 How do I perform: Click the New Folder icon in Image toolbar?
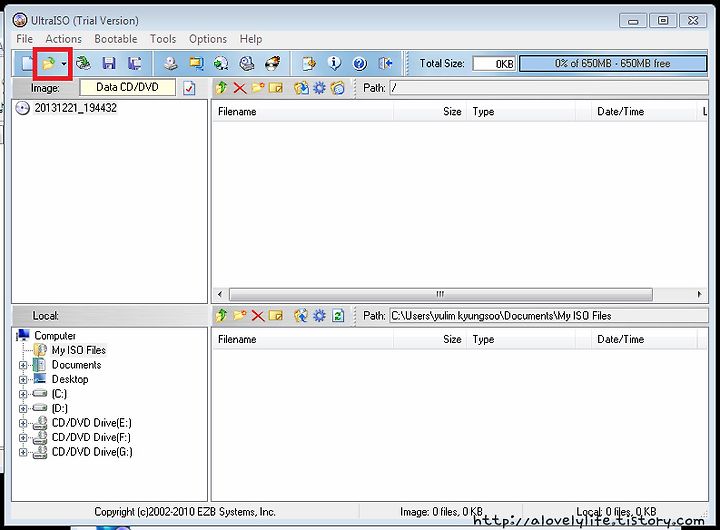tap(258, 87)
